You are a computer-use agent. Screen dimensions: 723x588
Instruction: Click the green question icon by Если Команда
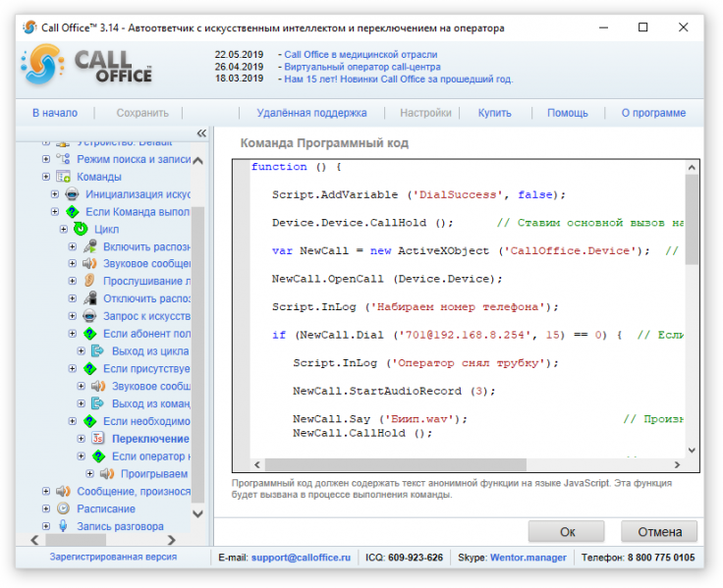click(x=72, y=211)
